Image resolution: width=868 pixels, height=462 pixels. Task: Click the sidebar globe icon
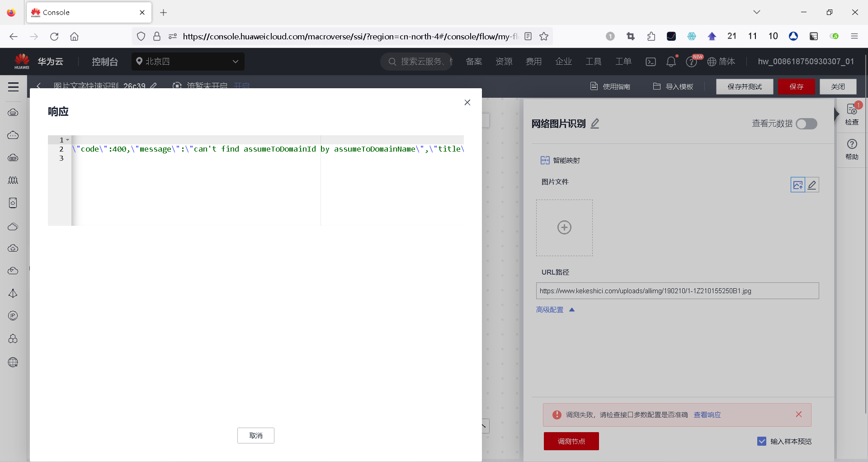click(13, 362)
